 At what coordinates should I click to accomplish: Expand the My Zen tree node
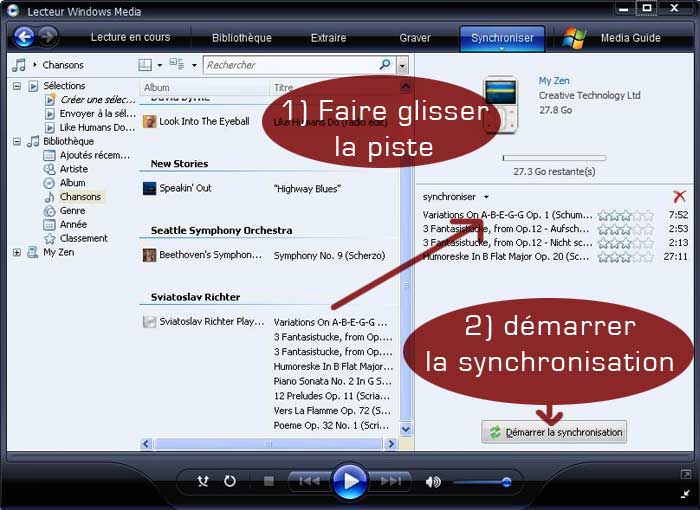tap(17, 253)
